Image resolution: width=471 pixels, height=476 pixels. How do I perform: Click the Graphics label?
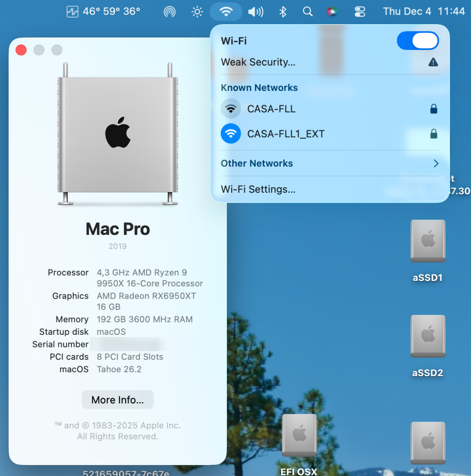(x=71, y=296)
